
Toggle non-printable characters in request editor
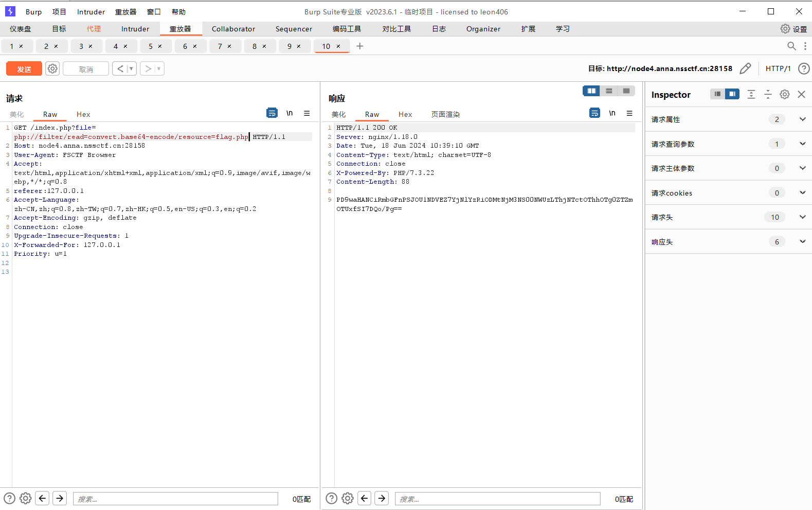tap(290, 113)
